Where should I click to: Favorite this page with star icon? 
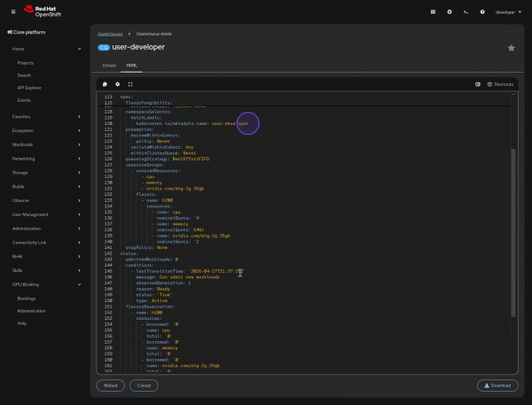point(512,48)
